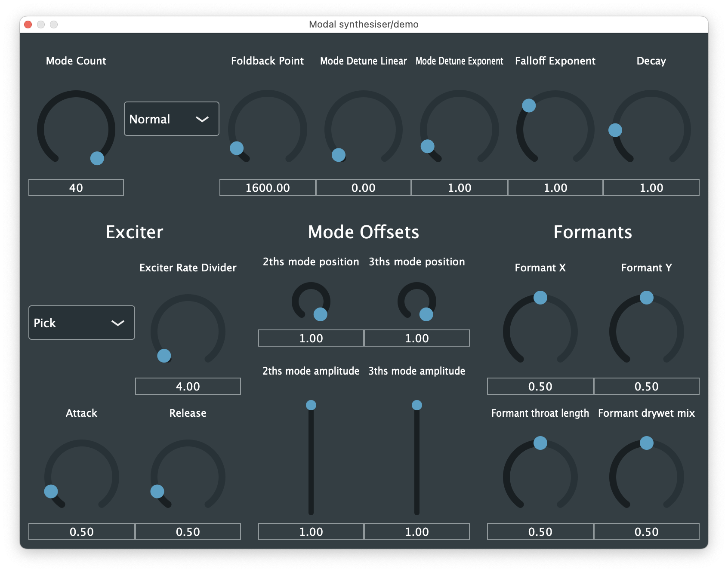Screen dimensions: 728x572
Task: Click the Exciter Rate Divider knob handle
Action: [164, 356]
